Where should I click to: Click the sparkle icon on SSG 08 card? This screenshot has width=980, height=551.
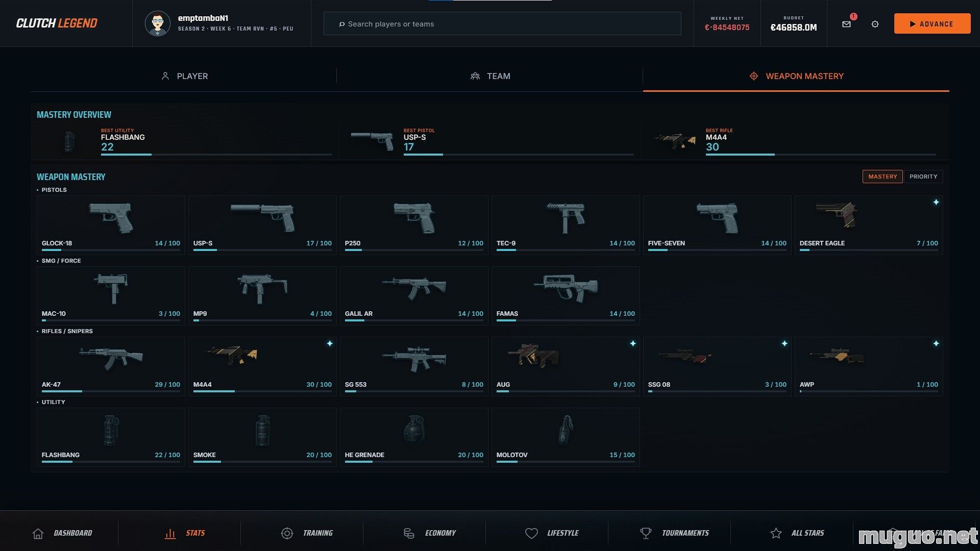(x=785, y=343)
